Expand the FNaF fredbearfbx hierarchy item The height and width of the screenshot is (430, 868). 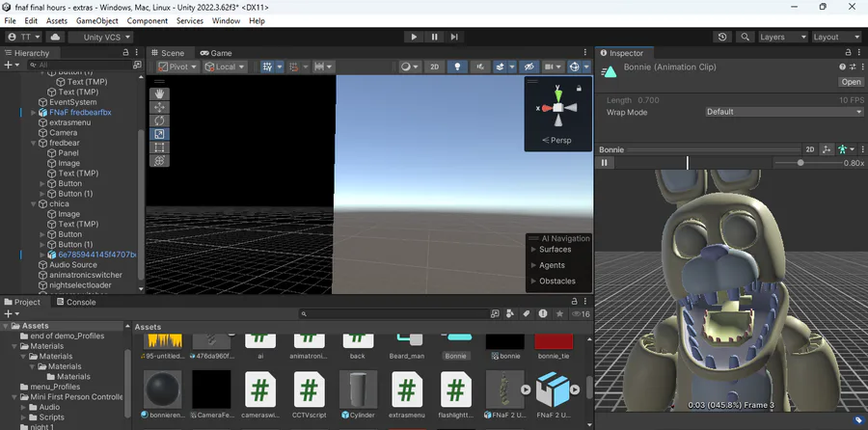pyautogui.click(x=34, y=113)
